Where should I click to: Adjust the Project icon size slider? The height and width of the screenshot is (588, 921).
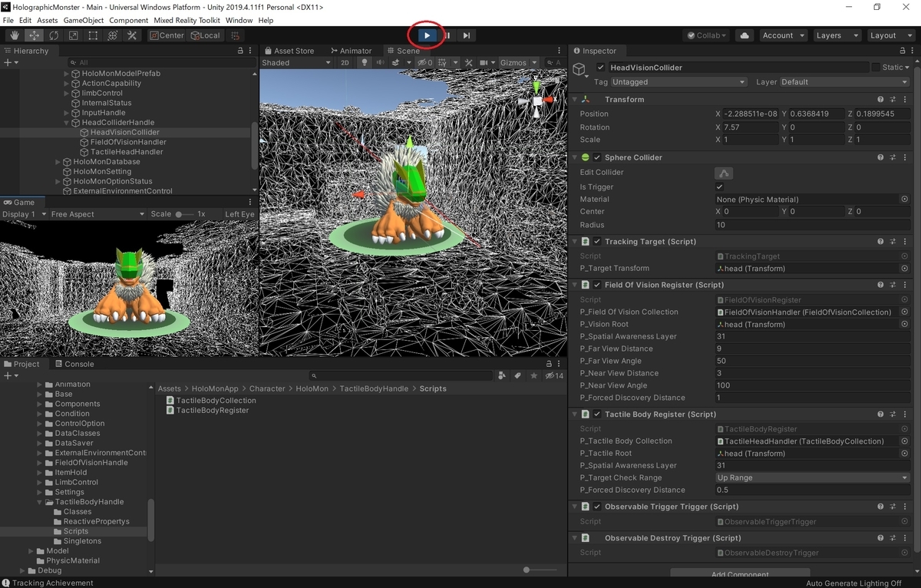(540, 570)
